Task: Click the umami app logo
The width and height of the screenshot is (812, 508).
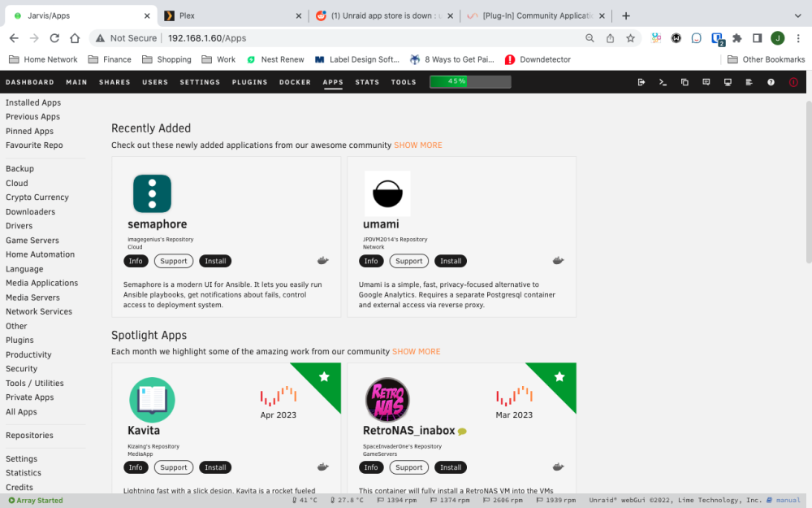Action: (x=387, y=193)
